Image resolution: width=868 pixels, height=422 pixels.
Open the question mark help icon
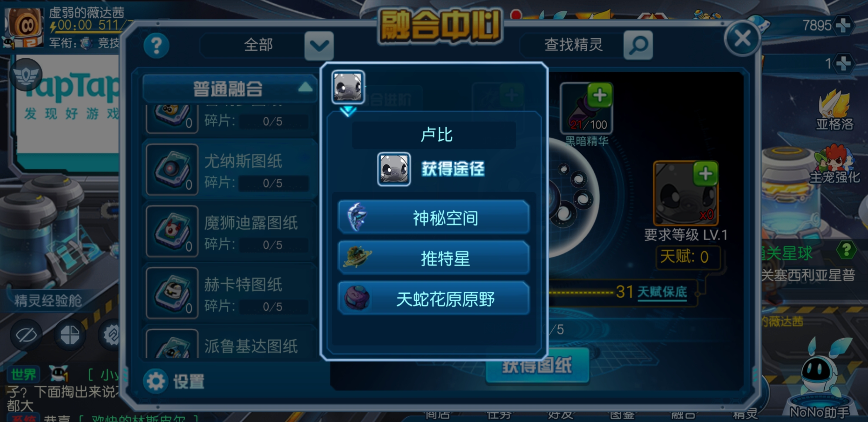(156, 46)
